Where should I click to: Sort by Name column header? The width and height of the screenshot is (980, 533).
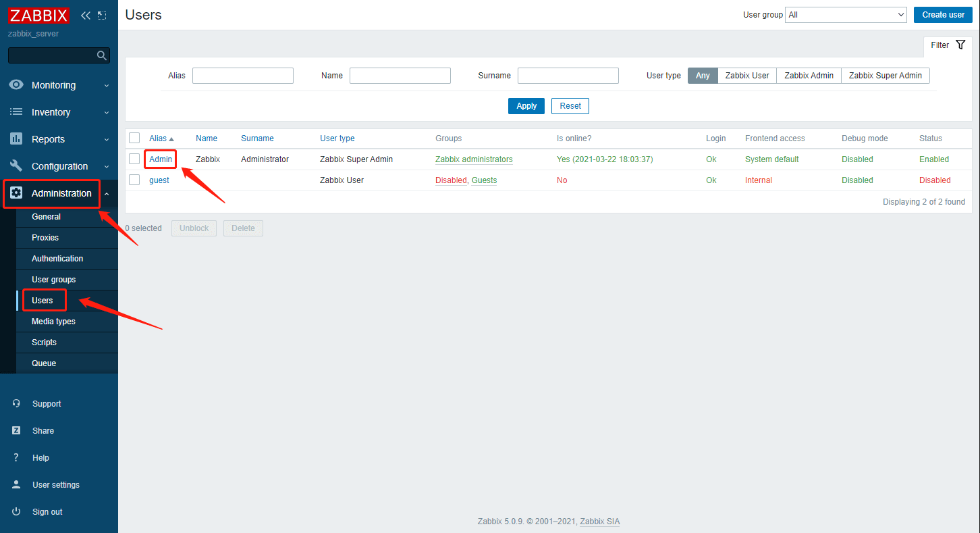[x=207, y=138]
